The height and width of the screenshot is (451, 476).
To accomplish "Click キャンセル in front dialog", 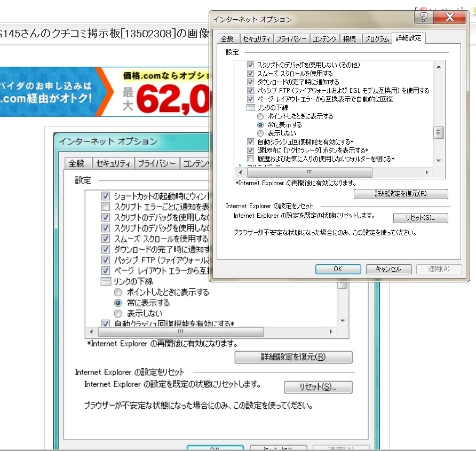I will [388, 269].
